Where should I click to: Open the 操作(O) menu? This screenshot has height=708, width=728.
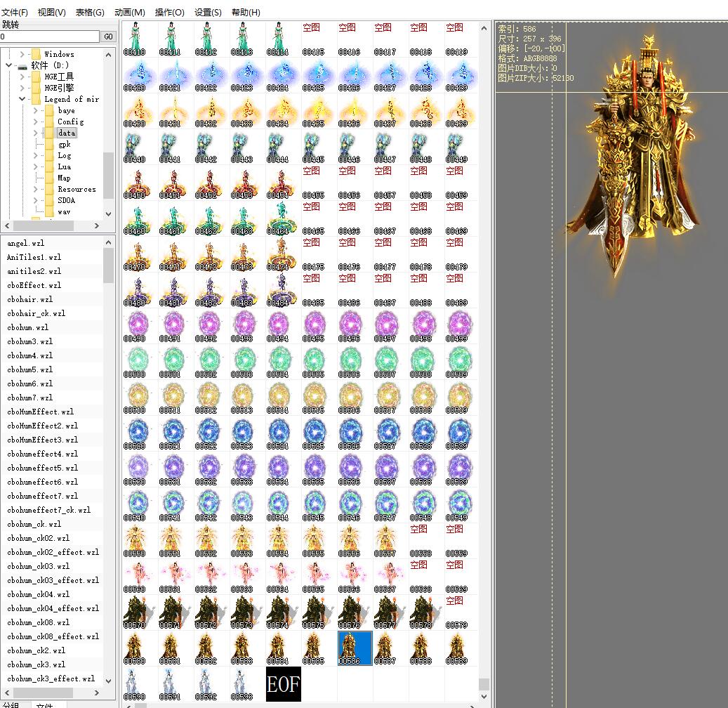coord(169,12)
